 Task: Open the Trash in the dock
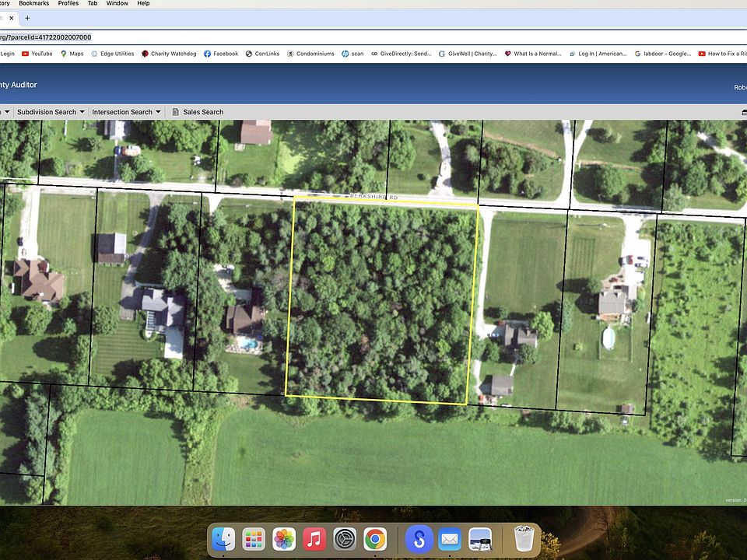[524, 539]
